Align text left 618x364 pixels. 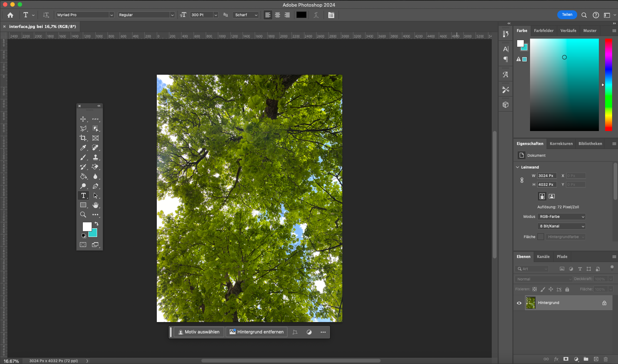coord(268,15)
